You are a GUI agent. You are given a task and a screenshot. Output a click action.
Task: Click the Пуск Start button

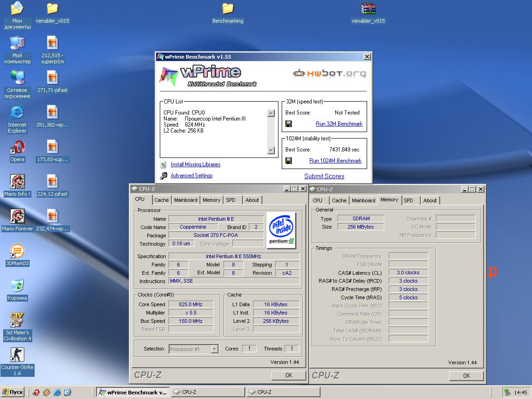[x=12, y=392]
